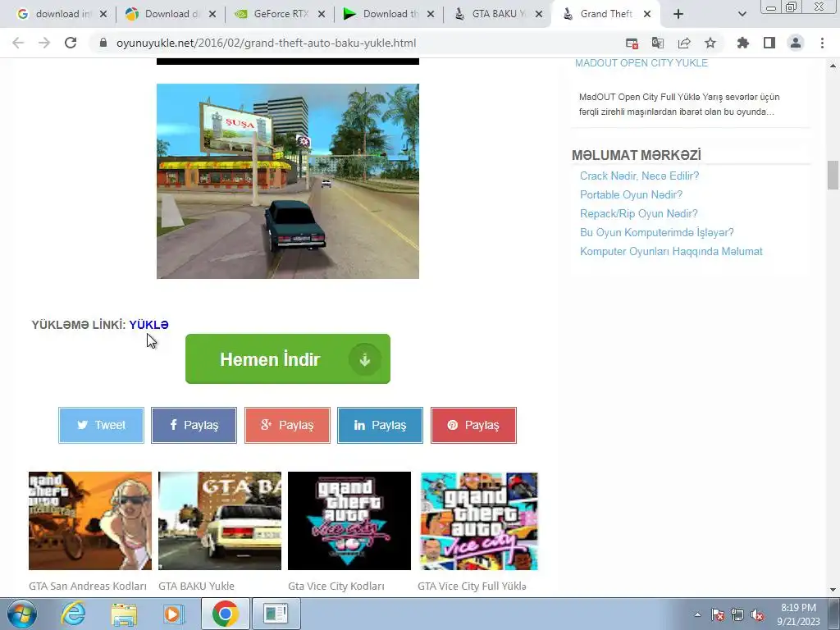Click the page vertical scrollbar thumb
The height and width of the screenshot is (630, 840).
(x=833, y=176)
